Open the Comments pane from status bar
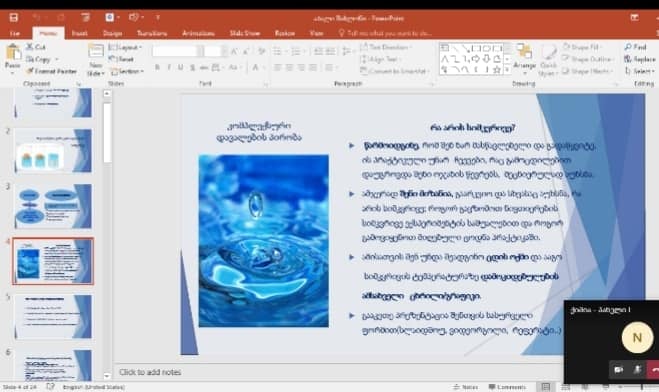 pyautogui.click(x=507, y=387)
